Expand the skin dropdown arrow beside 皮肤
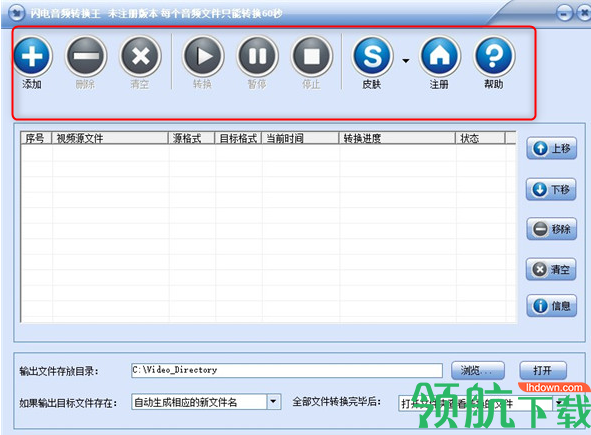Image resolution: width=591 pixels, height=435 pixels. (x=406, y=61)
